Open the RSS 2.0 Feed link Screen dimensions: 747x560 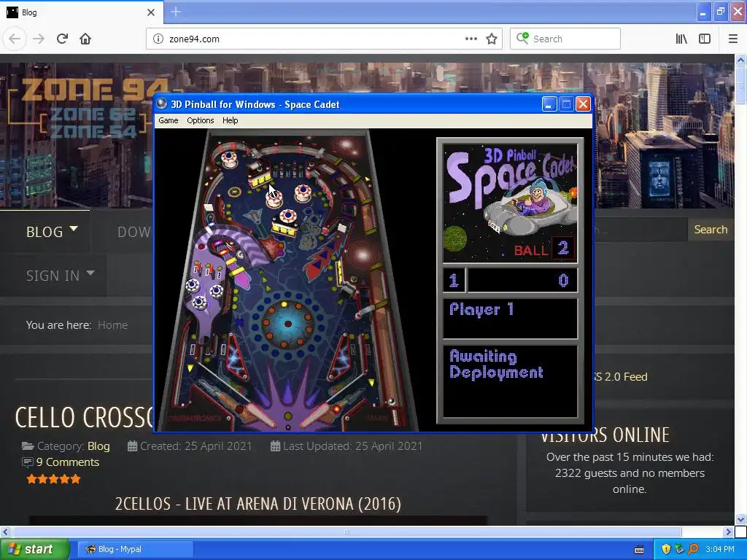619,377
